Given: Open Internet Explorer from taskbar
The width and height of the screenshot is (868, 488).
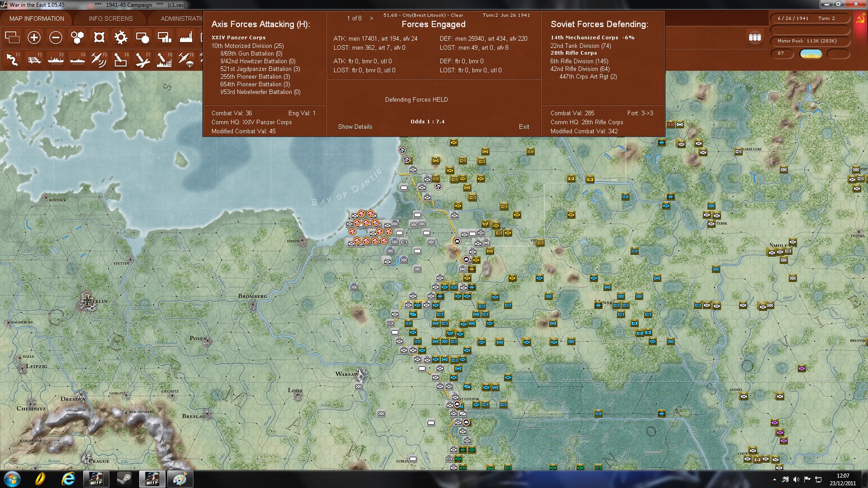Looking at the screenshot, I should coord(68,479).
